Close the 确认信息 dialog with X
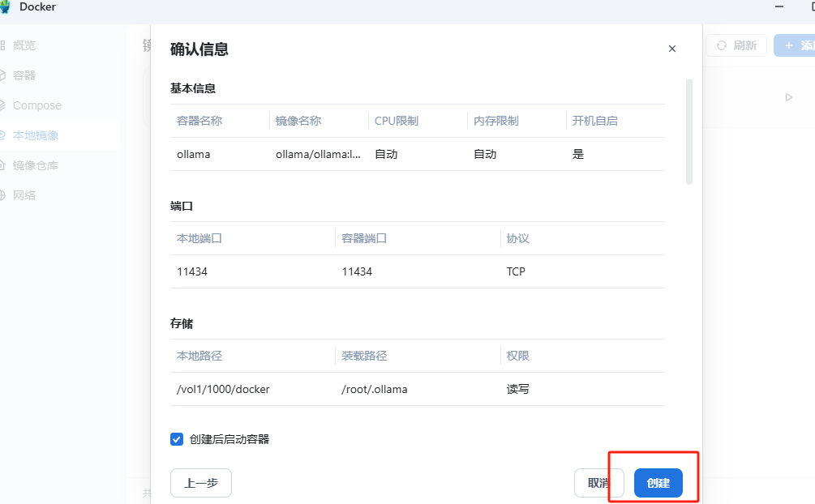This screenshot has width=815, height=504. pyautogui.click(x=671, y=49)
